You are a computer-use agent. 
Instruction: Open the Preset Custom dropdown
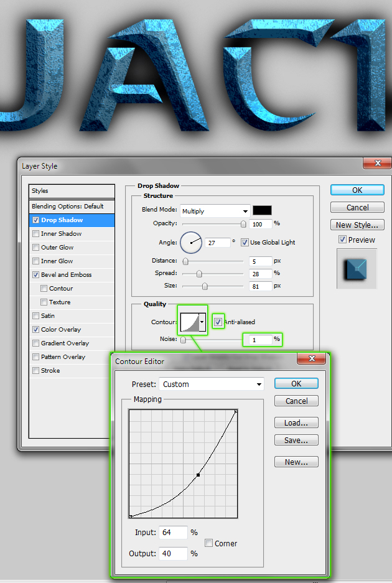coord(258,385)
